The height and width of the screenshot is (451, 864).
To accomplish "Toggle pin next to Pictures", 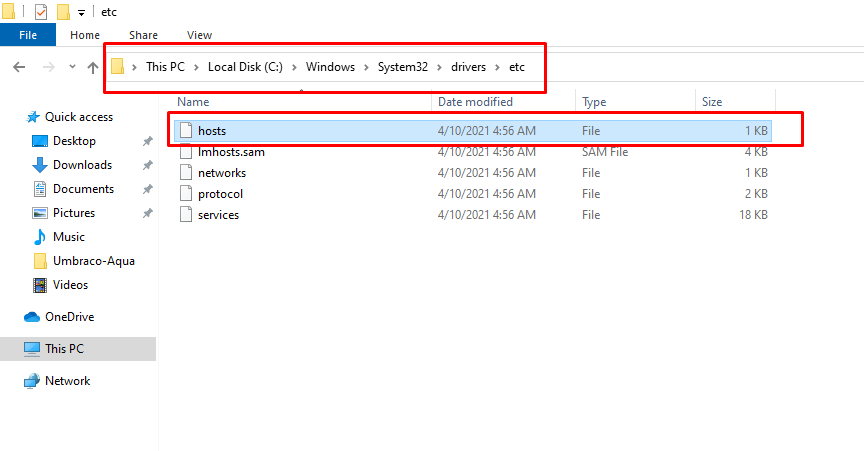I will [x=147, y=213].
